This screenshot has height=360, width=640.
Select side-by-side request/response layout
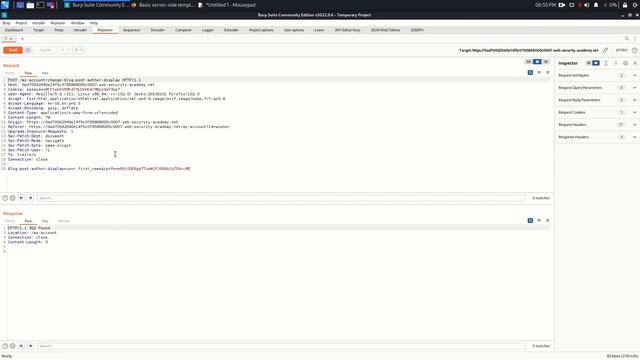(529, 62)
